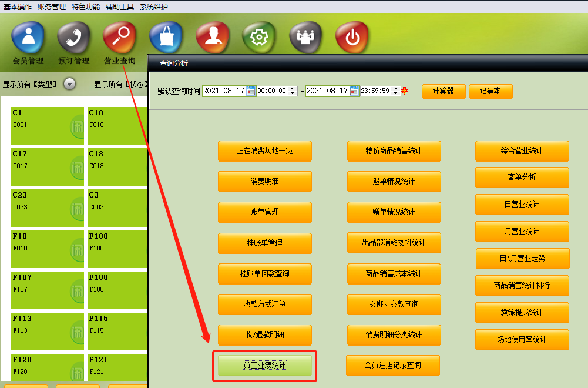Select venue tile C17 C017
588x388 pixels.
(x=48, y=167)
